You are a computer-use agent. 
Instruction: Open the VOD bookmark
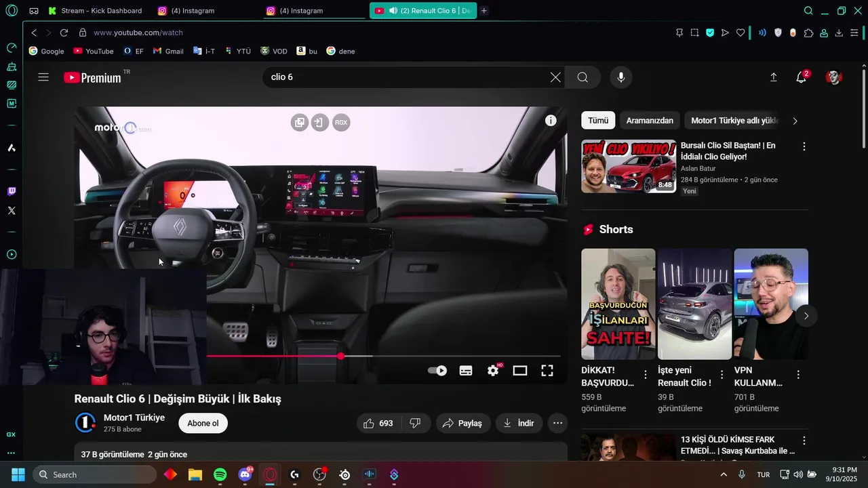tap(274, 51)
